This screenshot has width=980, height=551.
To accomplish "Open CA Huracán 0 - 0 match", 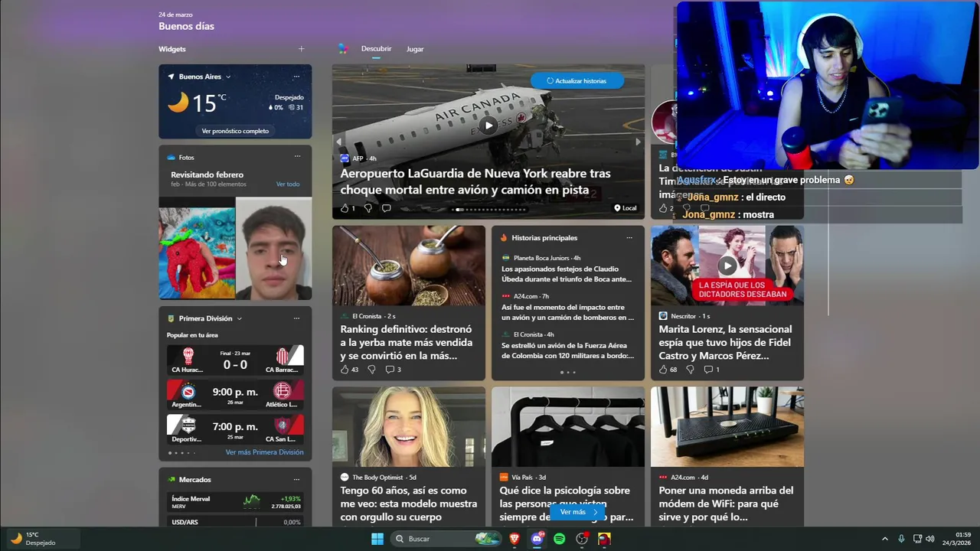I will point(235,360).
